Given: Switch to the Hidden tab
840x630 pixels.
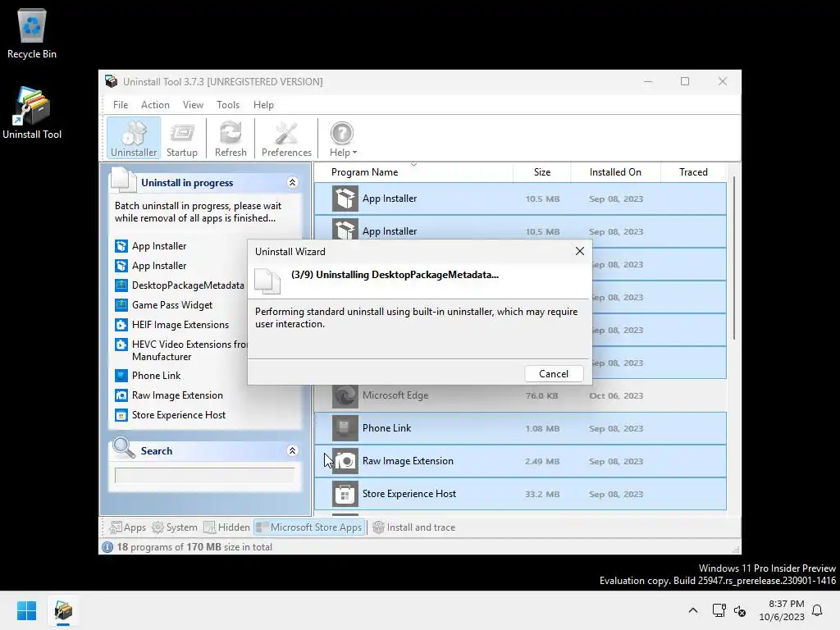Looking at the screenshot, I should coord(227,527).
